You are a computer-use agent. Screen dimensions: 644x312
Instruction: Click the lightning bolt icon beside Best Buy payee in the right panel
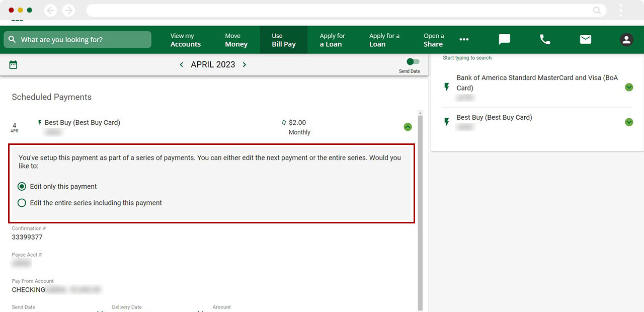(446, 122)
